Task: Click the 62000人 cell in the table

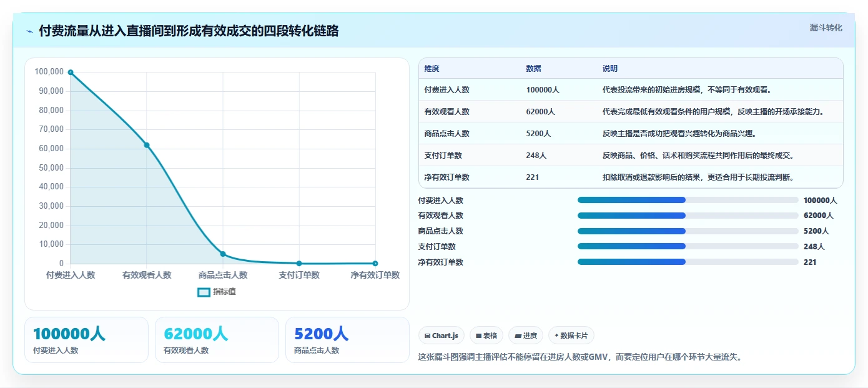Action: click(x=540, y=112)
